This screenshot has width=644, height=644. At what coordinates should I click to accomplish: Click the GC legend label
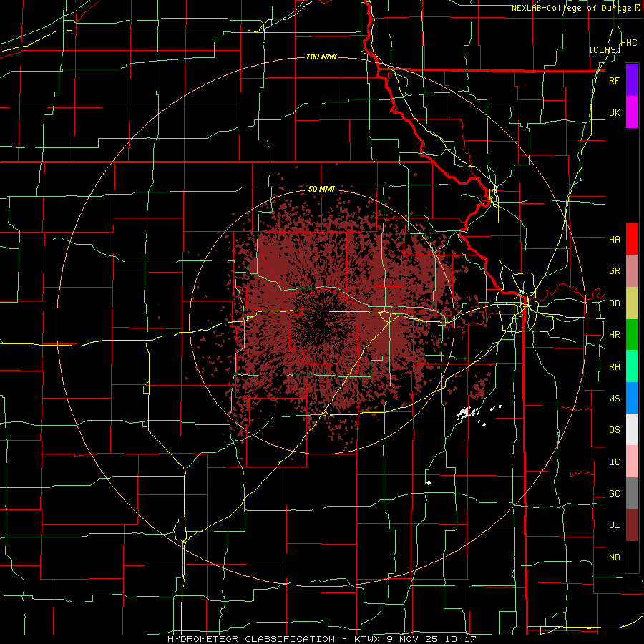(614, 494)
